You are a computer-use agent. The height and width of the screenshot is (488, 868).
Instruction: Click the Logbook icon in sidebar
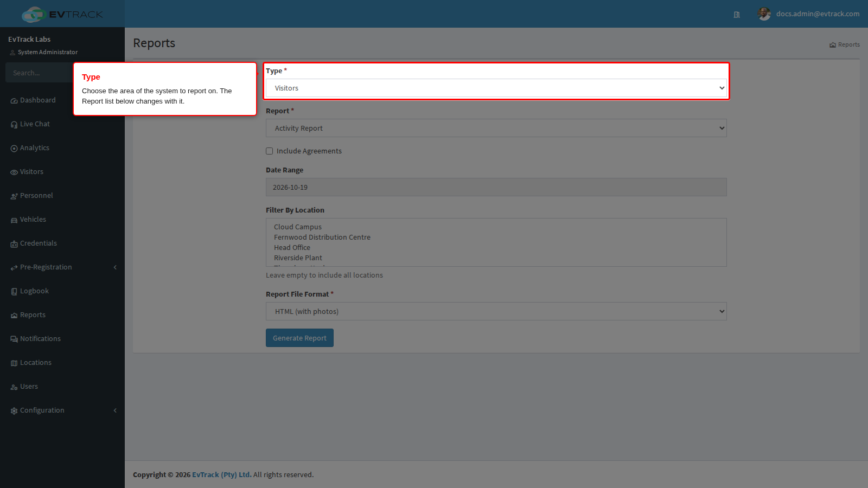point(14,292)
